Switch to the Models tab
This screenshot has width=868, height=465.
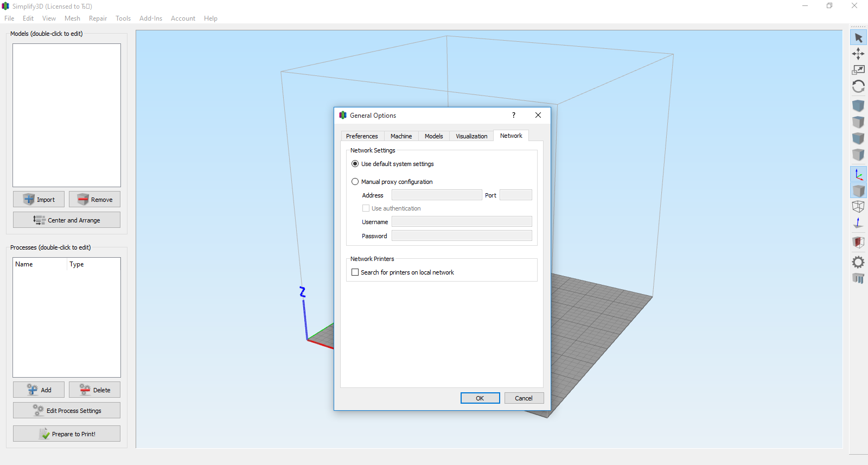(x=434, y=136)
